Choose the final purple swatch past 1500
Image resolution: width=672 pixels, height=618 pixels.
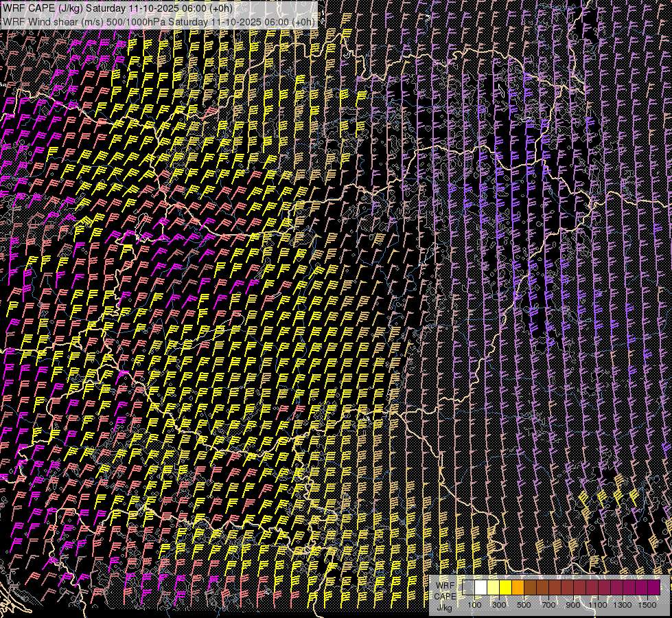[x=653, y=588]
